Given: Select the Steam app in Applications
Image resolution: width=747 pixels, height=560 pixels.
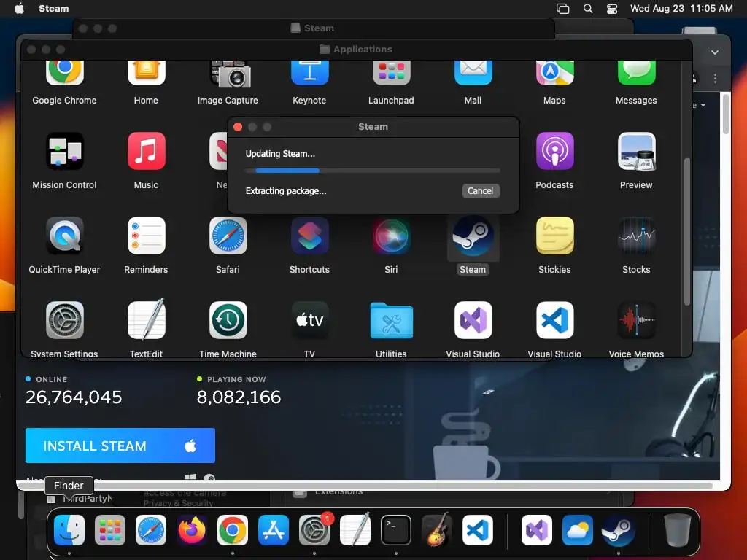Looking at the screenshot, I should [x=473, y=236].
